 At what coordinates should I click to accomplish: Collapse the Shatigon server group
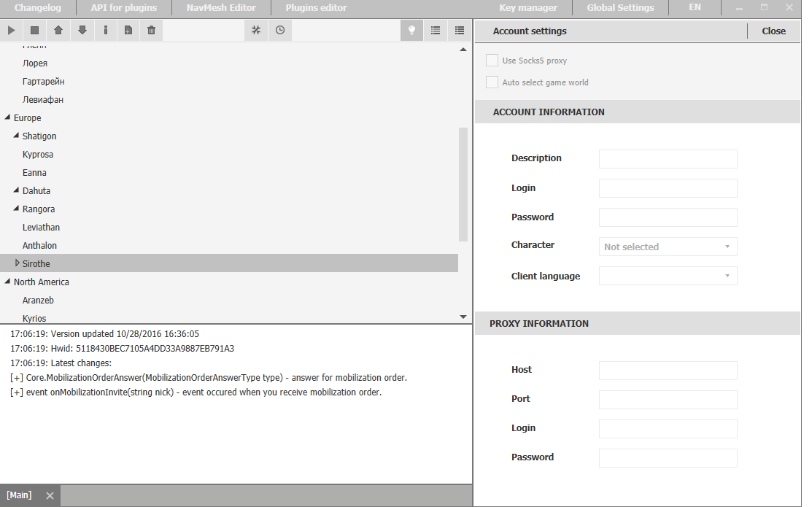(16, 136)
